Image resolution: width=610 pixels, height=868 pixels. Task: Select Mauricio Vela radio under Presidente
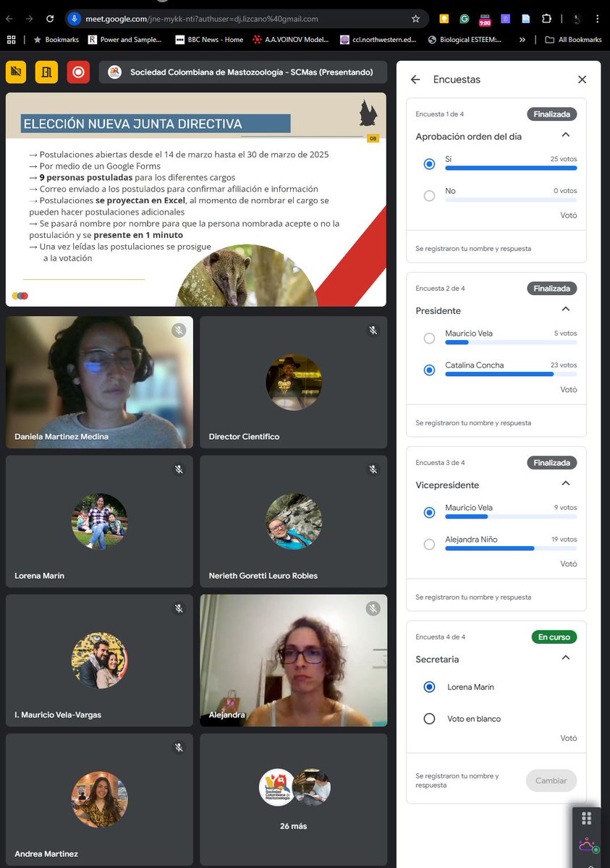(x=429, y=339)
